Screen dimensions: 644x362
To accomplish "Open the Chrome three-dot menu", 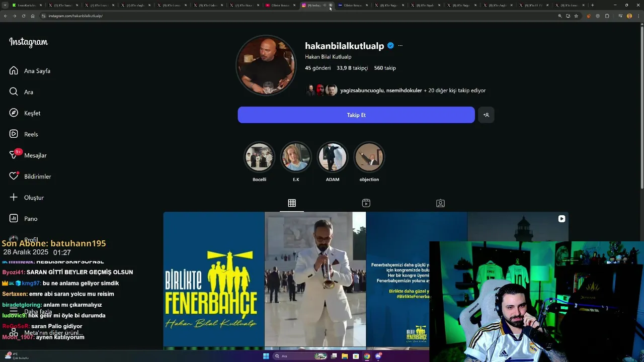I will 638,16.
